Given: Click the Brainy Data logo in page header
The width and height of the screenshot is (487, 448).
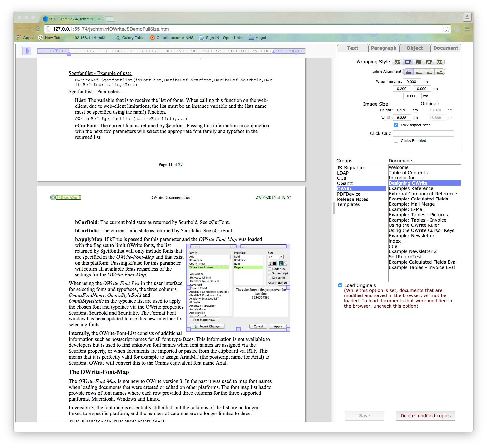Looking at the screenshot, I should (66, 197).
